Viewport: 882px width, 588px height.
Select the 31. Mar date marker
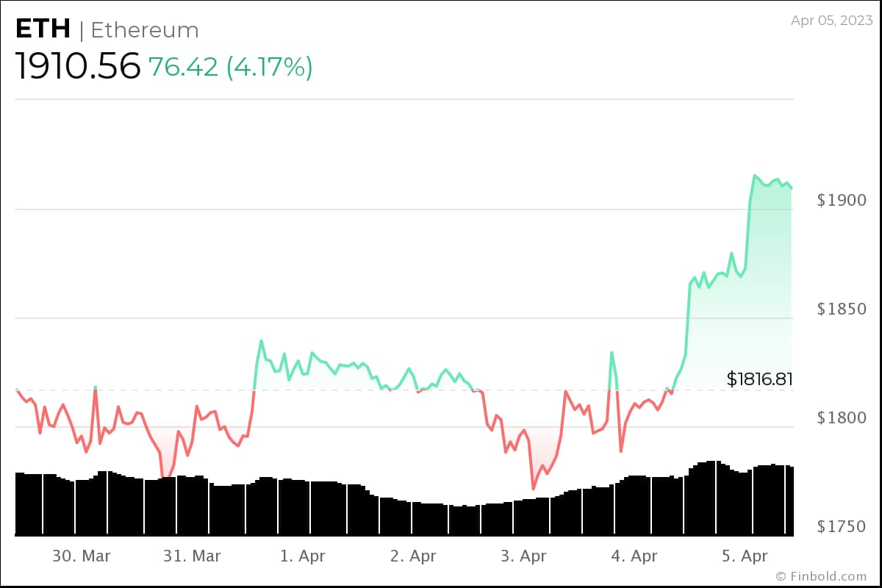pos(192,556)
